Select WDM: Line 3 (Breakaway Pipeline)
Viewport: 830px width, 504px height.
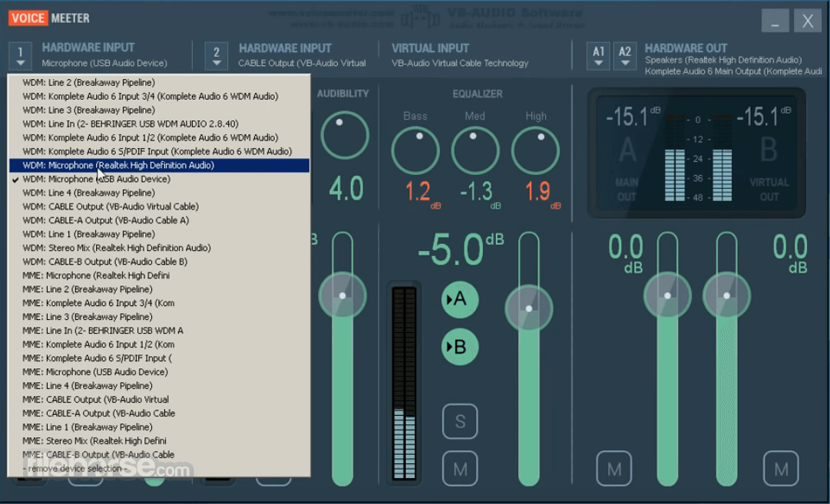point(160,110)
